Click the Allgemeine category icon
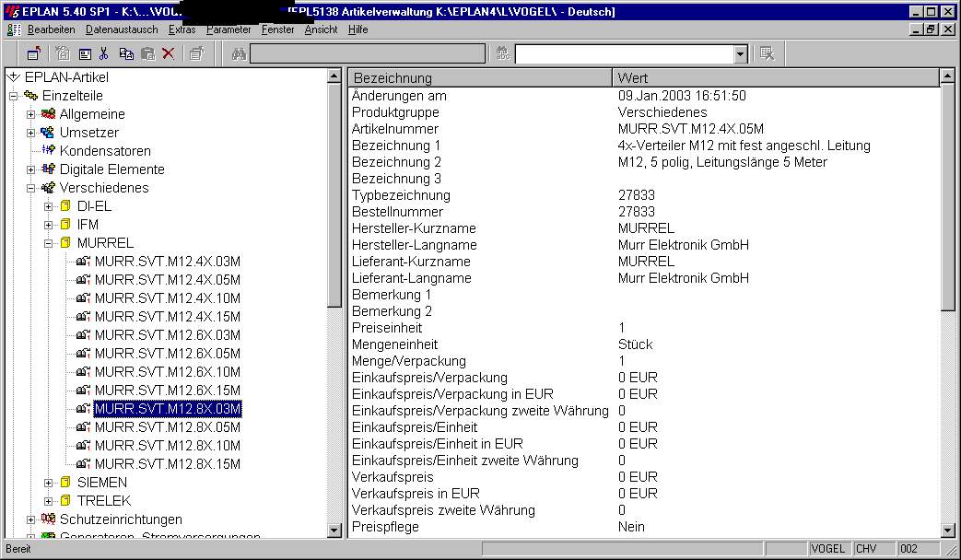The width and height of the screenshot is (961, 560). [48, 114]
